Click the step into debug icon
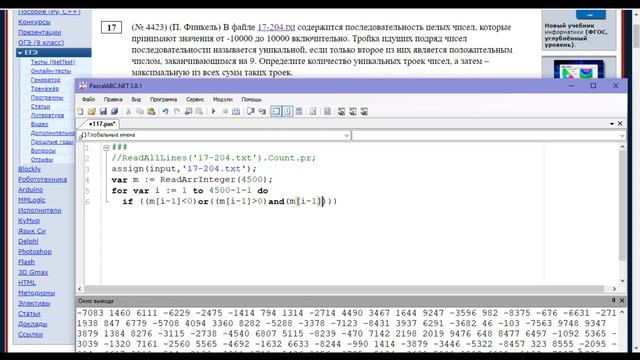This screenshot has width=640, height=360. (262, 111)
